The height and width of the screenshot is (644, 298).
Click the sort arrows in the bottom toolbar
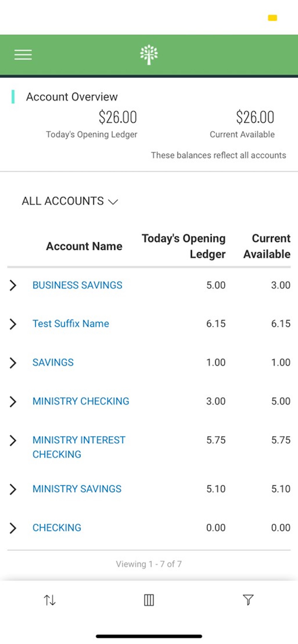pos(49,600)
